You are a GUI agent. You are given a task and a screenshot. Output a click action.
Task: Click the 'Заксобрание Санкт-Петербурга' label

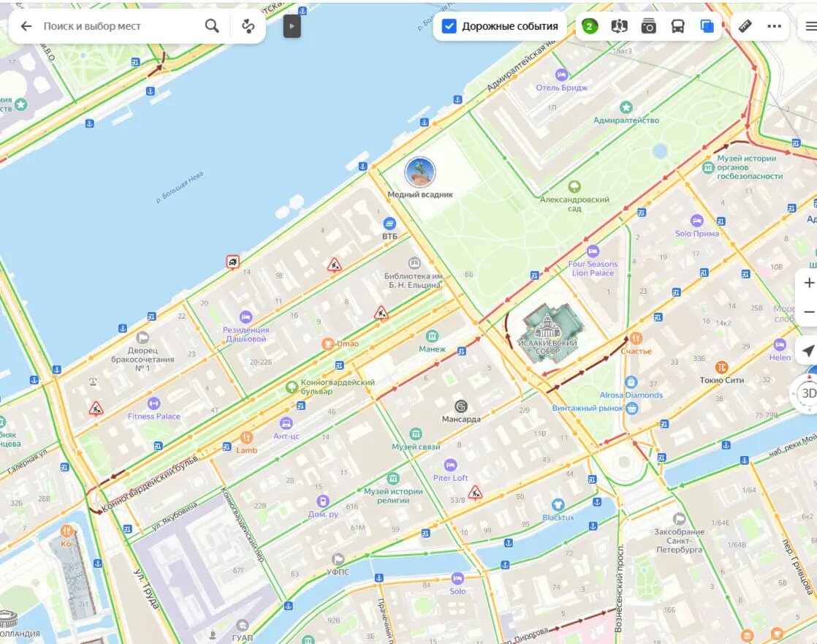[679, 541]
